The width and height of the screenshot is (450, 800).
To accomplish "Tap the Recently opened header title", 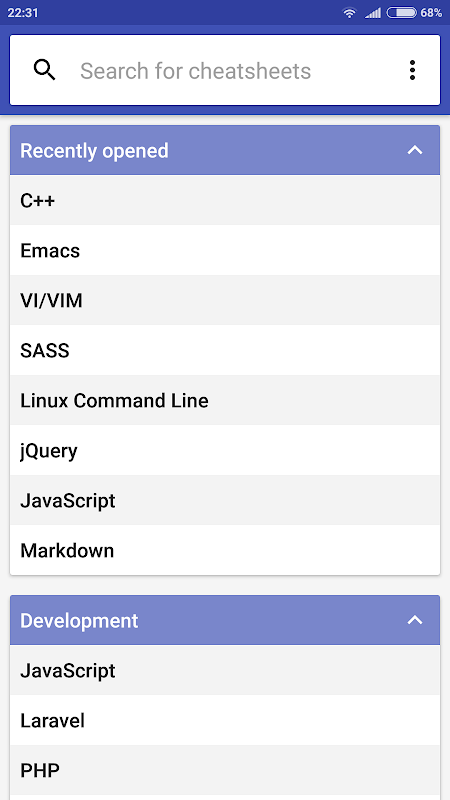I will pos(94,151).
